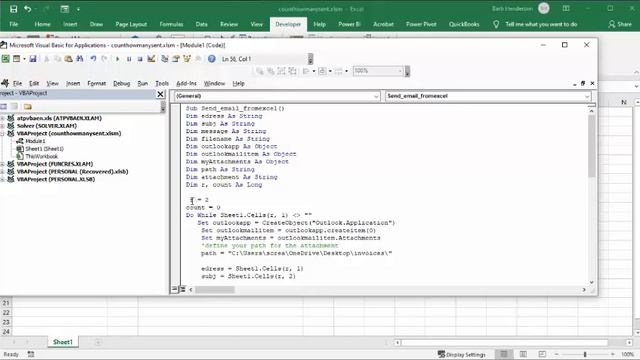640x360 pixels.
Task: Click View Object icon in Project pane
Action: [x=14, y=107]
